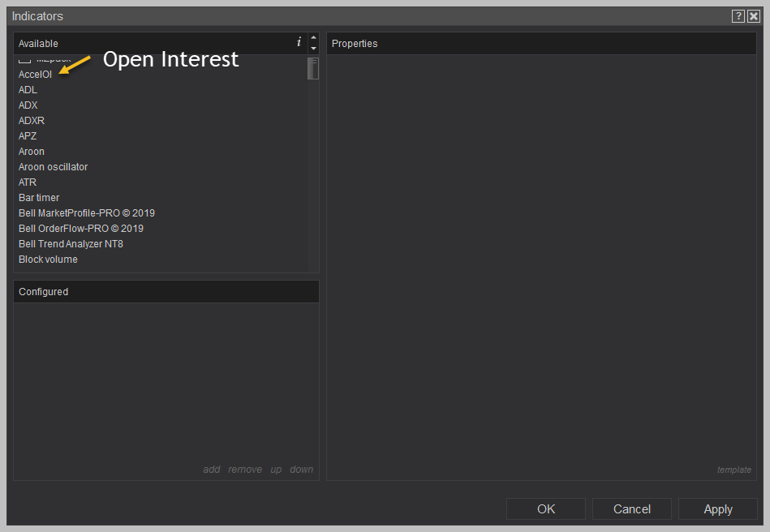Open the template link in Properties
This screenshot has width=770, height=532.
click(734, 470)
